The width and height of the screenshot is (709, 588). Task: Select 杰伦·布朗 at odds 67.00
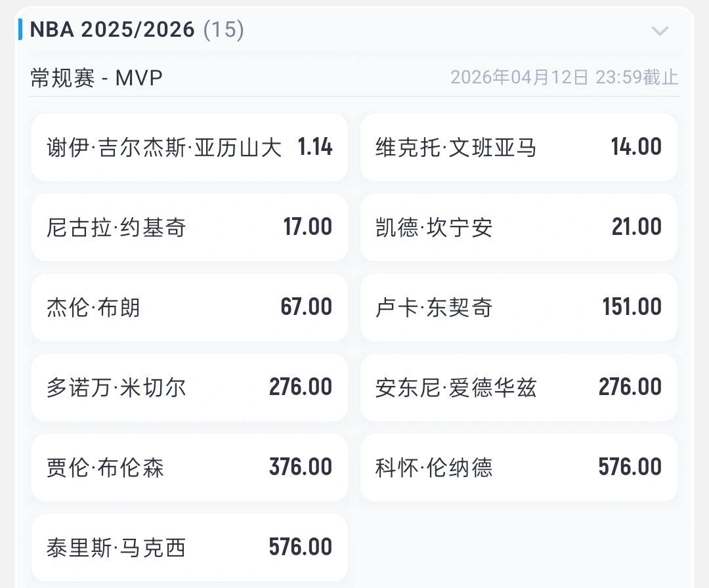[189, 307]
